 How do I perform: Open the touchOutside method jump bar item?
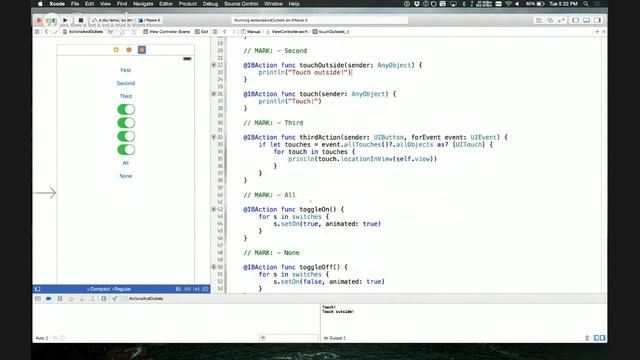(x=331, y=31)
